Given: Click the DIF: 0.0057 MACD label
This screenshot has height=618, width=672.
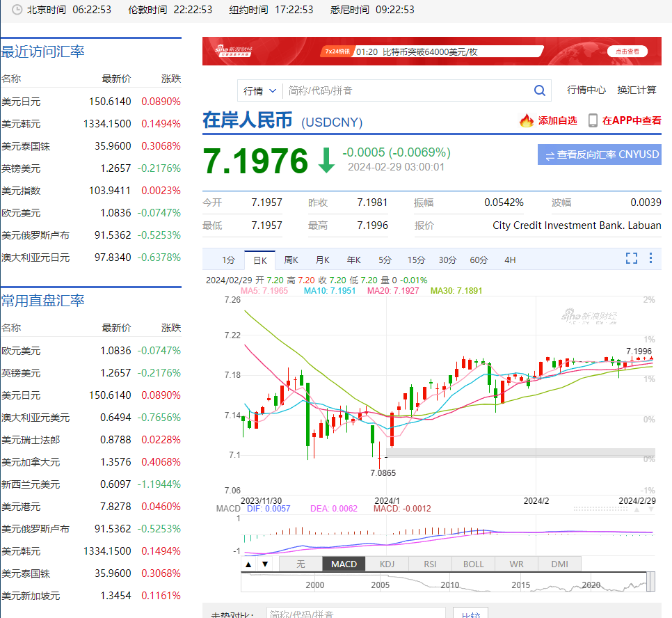Looking at the screenshot, I should point(269,509).
